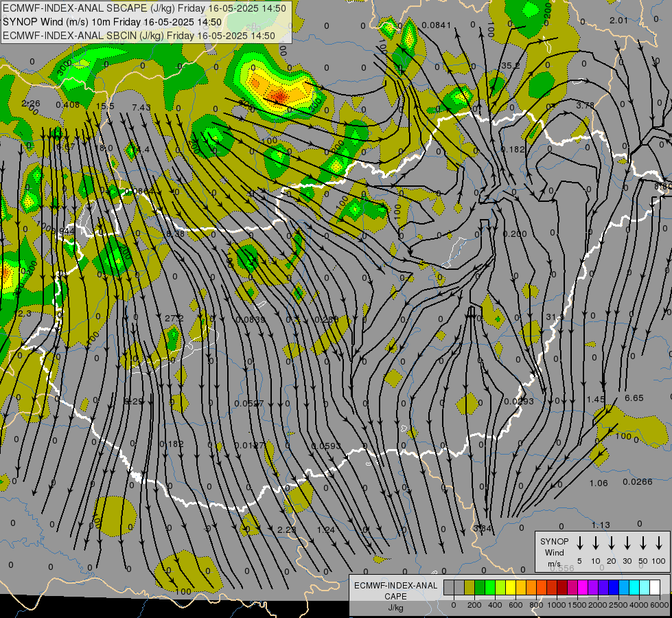Screen dimensions: 672x618
Task: Select the yellow swatch in CAPE legend
Action: pos(511,588)
